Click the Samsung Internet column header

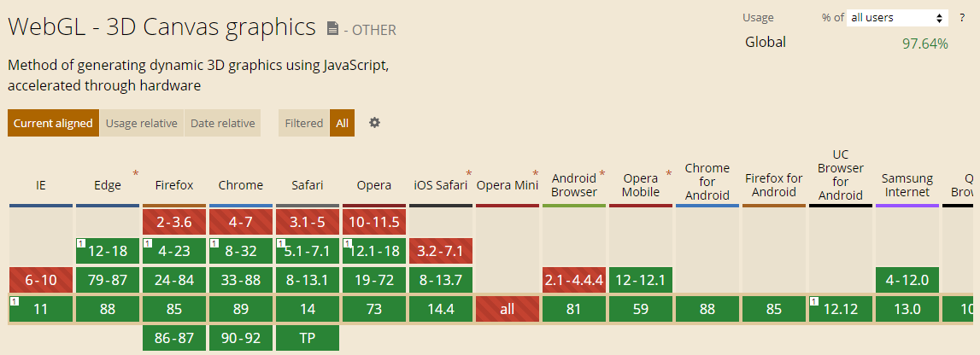click(x=907, y=185)
